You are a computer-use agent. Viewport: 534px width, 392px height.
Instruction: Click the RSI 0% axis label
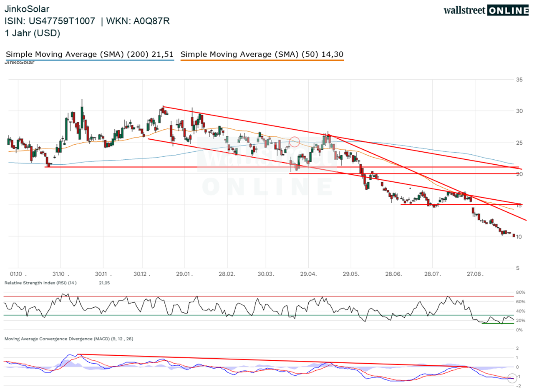click(519, 330)
